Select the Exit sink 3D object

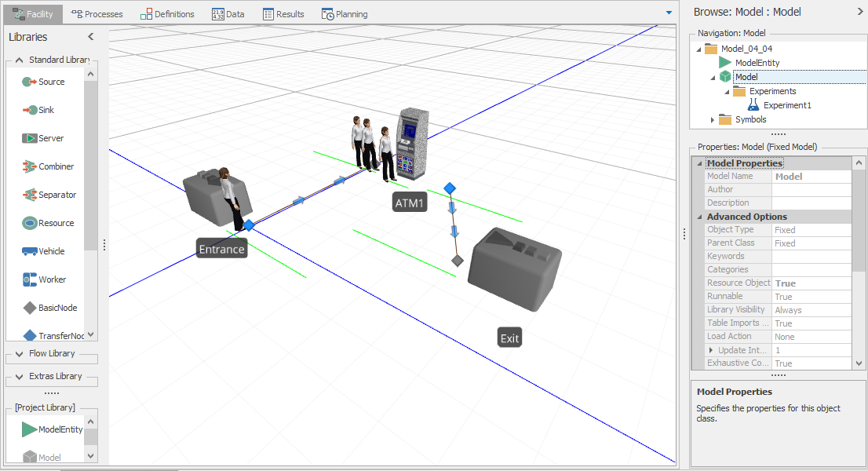pyautogui.click(x=515, y=268)
